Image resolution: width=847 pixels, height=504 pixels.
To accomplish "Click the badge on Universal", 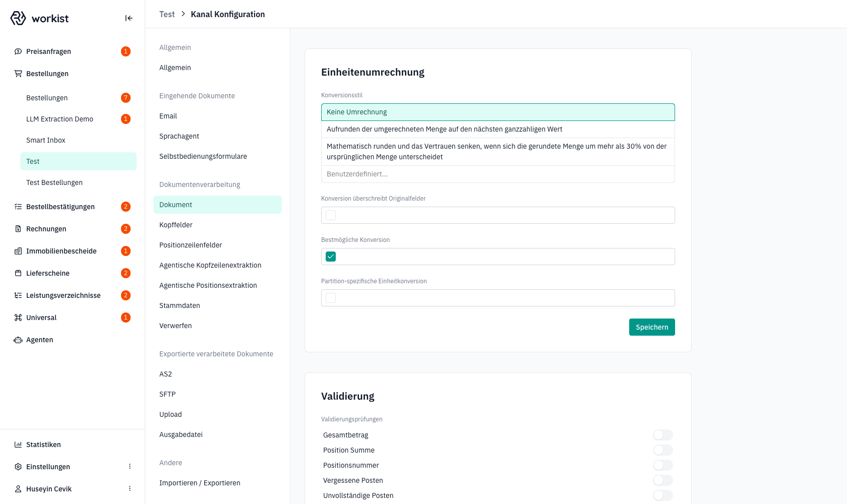I will [126, 318].
